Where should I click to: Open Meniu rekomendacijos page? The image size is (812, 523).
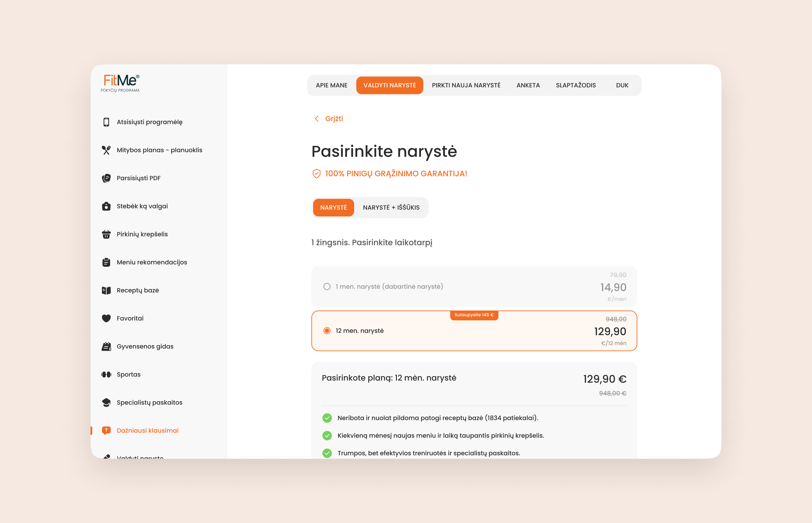coord(152,262)
